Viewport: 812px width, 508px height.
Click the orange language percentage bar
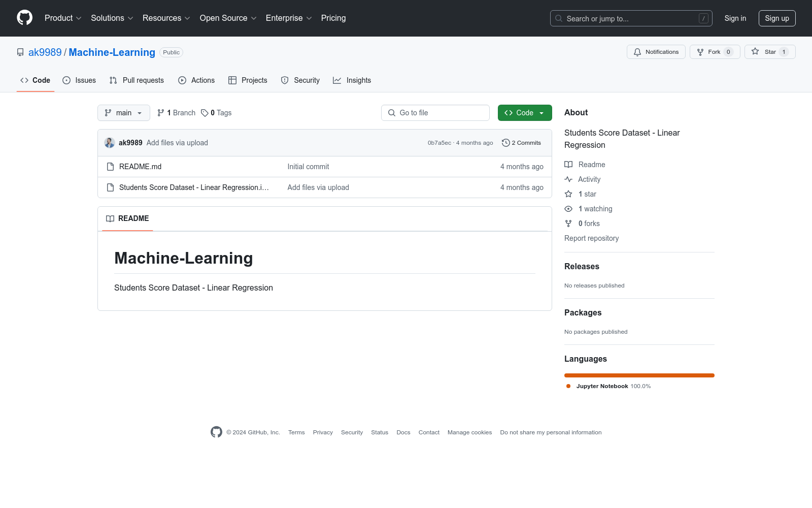639,375
